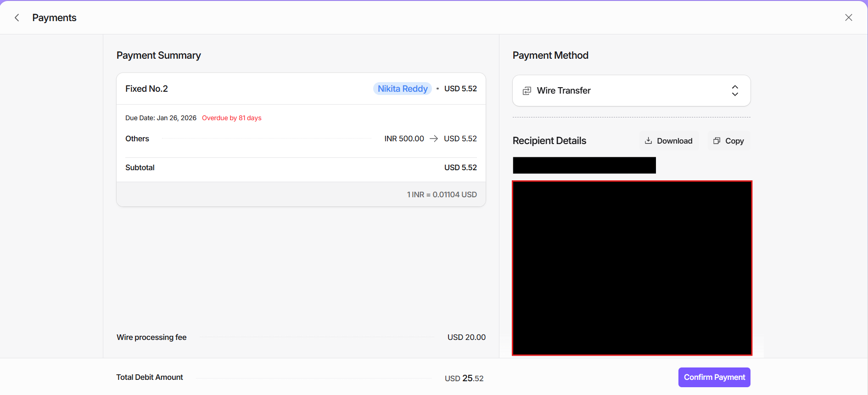
Task: Click the Subtotal USD 5.52 amount
Action: click(x=460, y=167)
